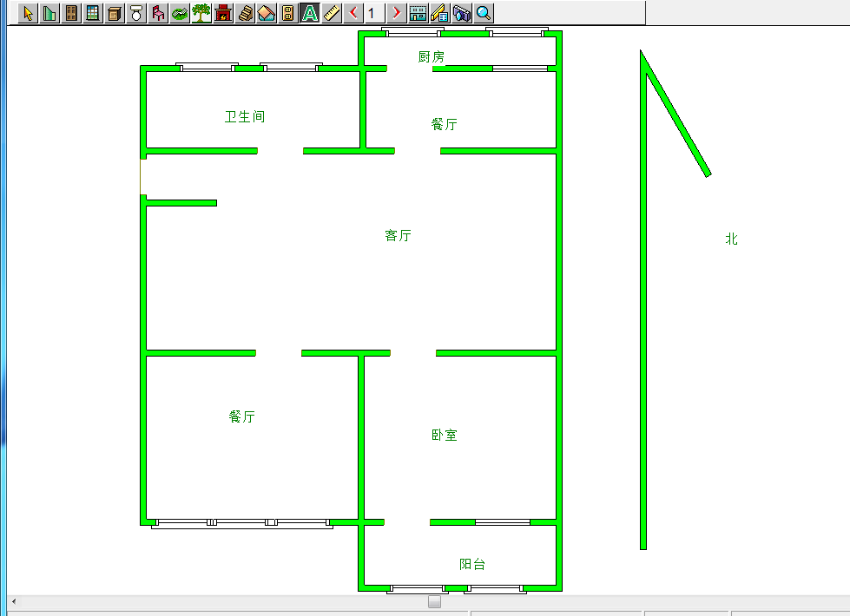Image resolution: width=850 pixels, height=616 pixels.
Task: Click the floor number field showing 1
Action: coord(374,13)
